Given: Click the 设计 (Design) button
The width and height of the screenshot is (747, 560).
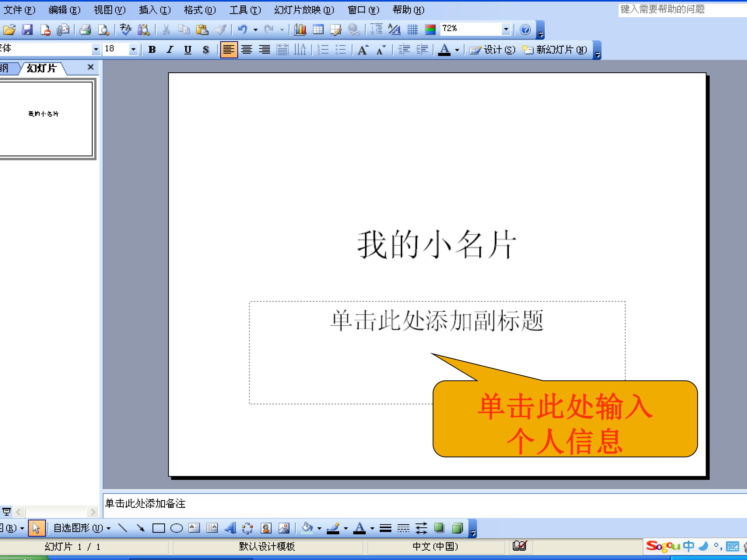Looking at the screenshot, I should pyautogui.click(x=493, y=50).
